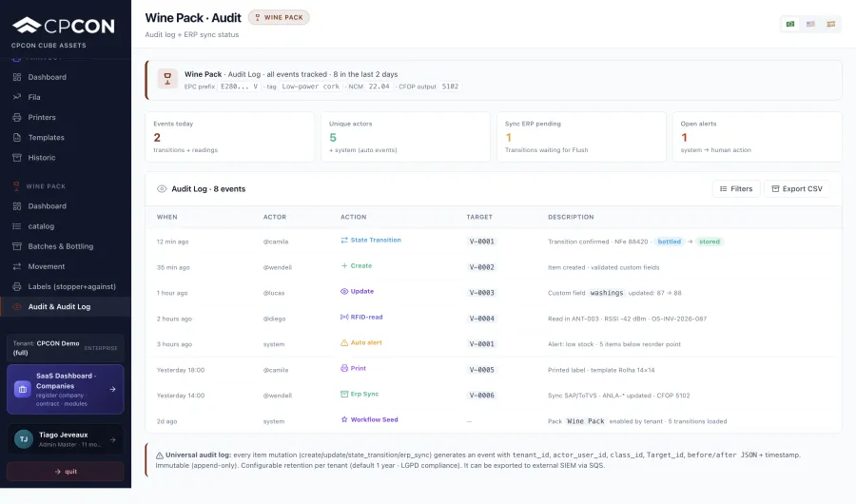Open Wine Pack Dashboard item

coord(66,205)
